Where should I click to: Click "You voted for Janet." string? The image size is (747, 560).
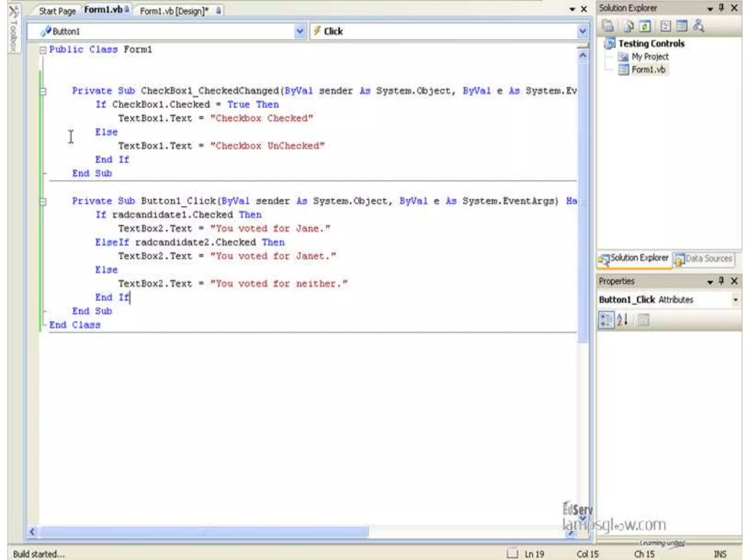273,256
